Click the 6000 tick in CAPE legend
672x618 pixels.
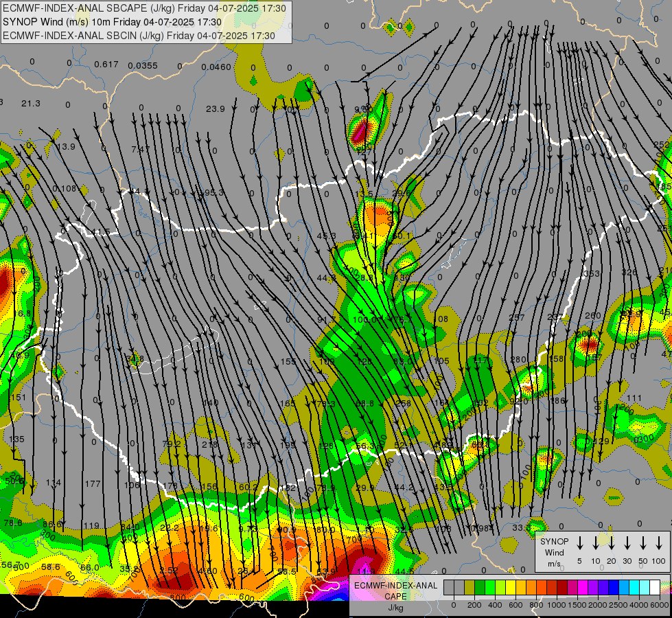(x=659, y=605)
